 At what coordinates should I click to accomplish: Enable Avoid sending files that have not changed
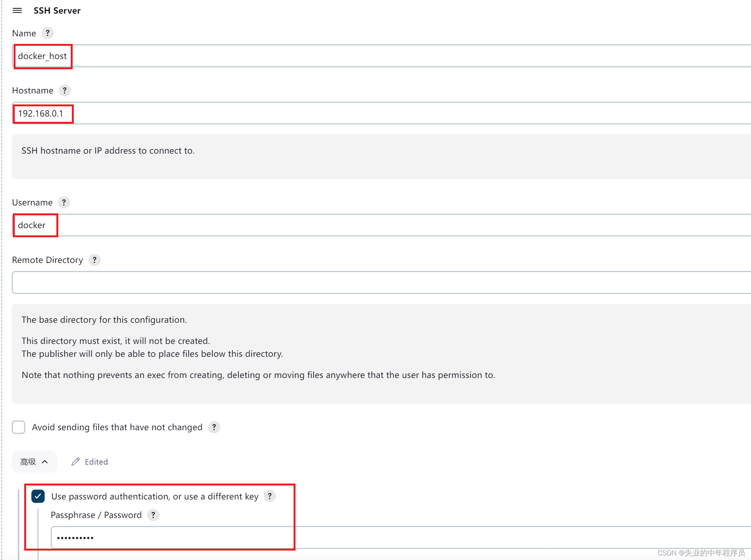coord(18,427)
